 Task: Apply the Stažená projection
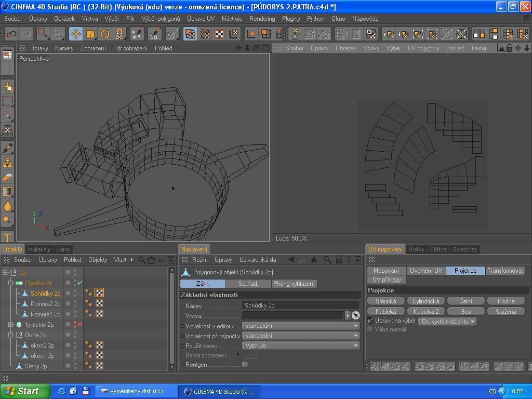click(x=506, y=312)
